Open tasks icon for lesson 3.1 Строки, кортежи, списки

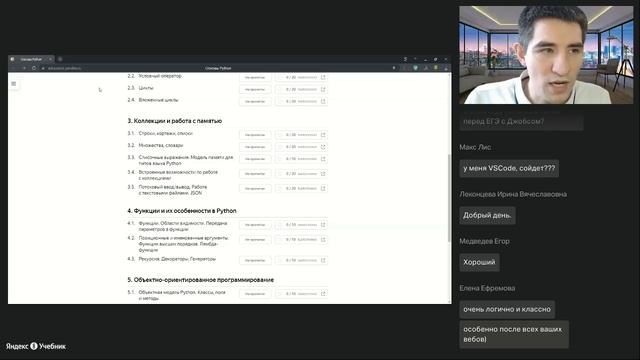click(x=323, y=135)
